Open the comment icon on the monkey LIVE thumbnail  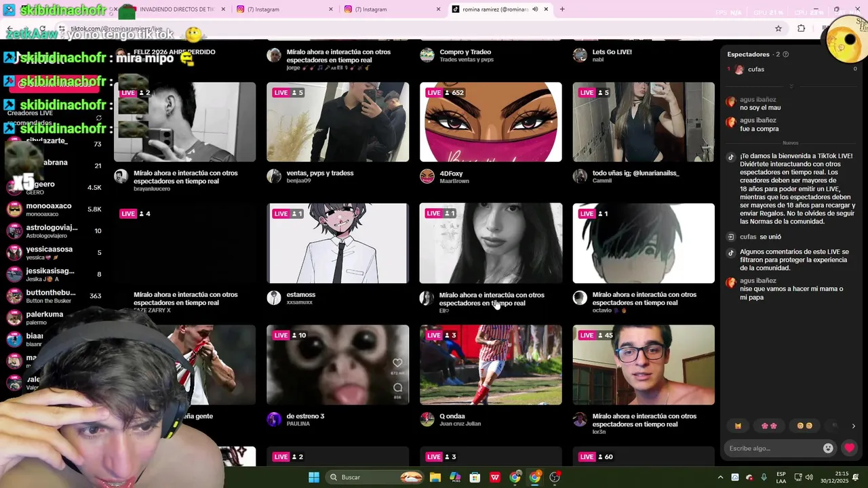[397, 388]
